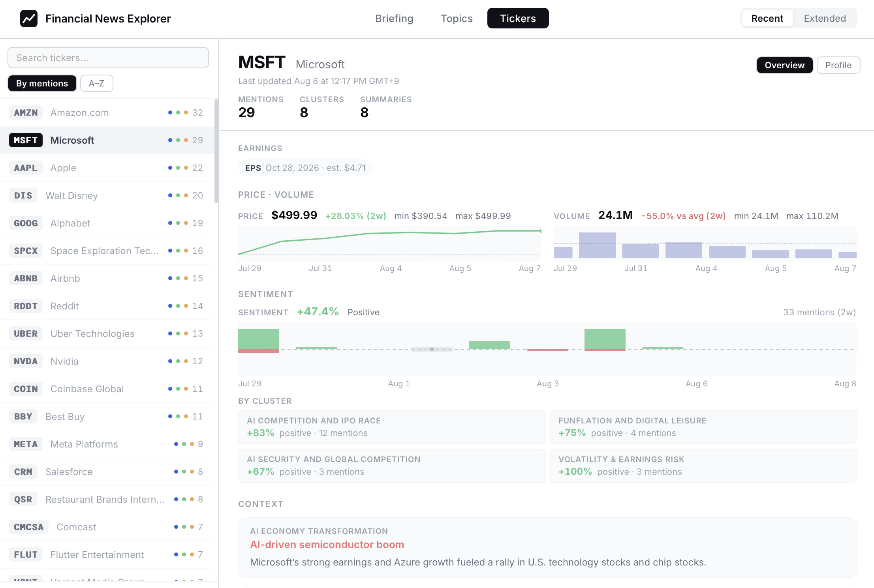Open Volatility & Earnings Risk cluster card

[703, 466]
